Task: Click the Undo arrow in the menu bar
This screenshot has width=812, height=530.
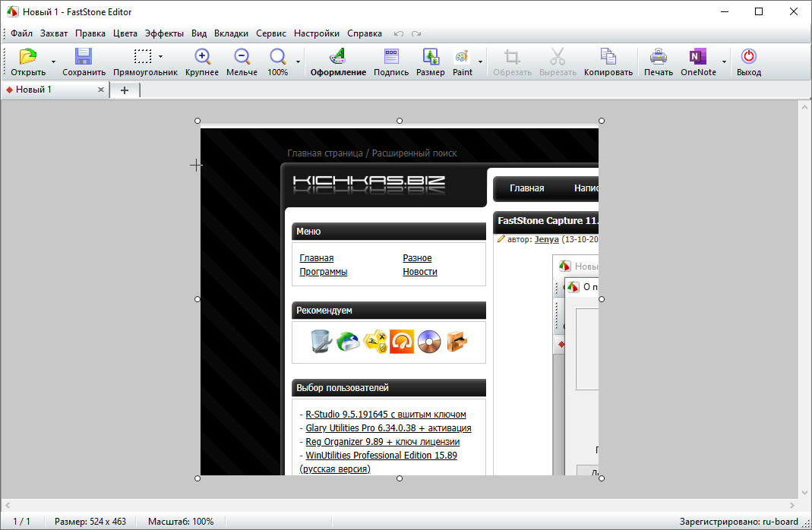Action: click(399, 33)
